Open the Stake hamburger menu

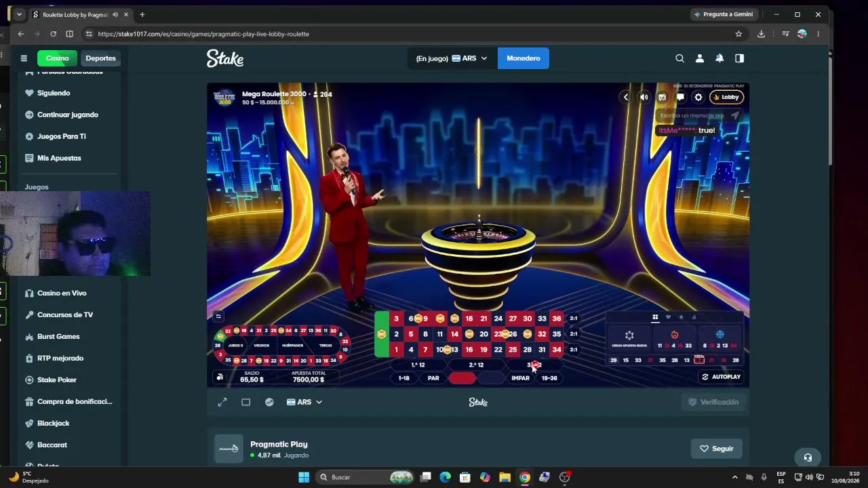pyautogui.click(x=24, y=58)
